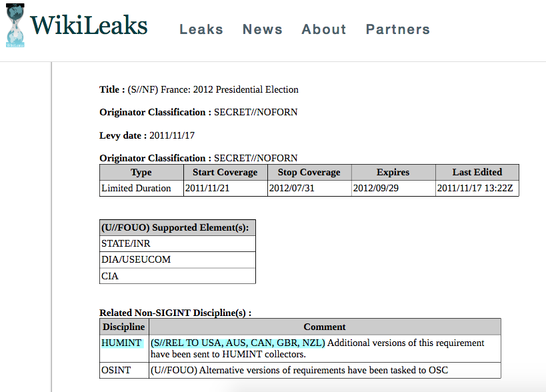Click the 'Related Non-SIGINT Discipline(s)' heading
Screen dimensions: 546x392
pos(175,313)
